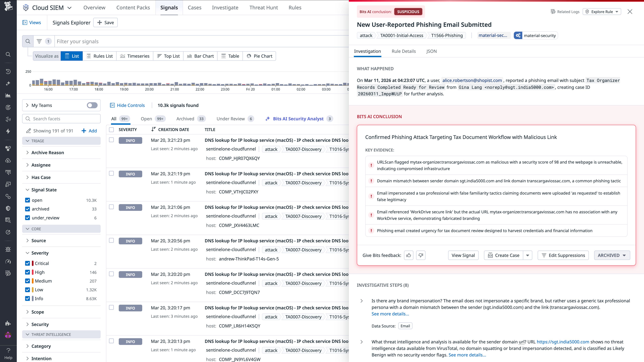
Task: Expand the Archive Reason facet
Action: [28, 152]
